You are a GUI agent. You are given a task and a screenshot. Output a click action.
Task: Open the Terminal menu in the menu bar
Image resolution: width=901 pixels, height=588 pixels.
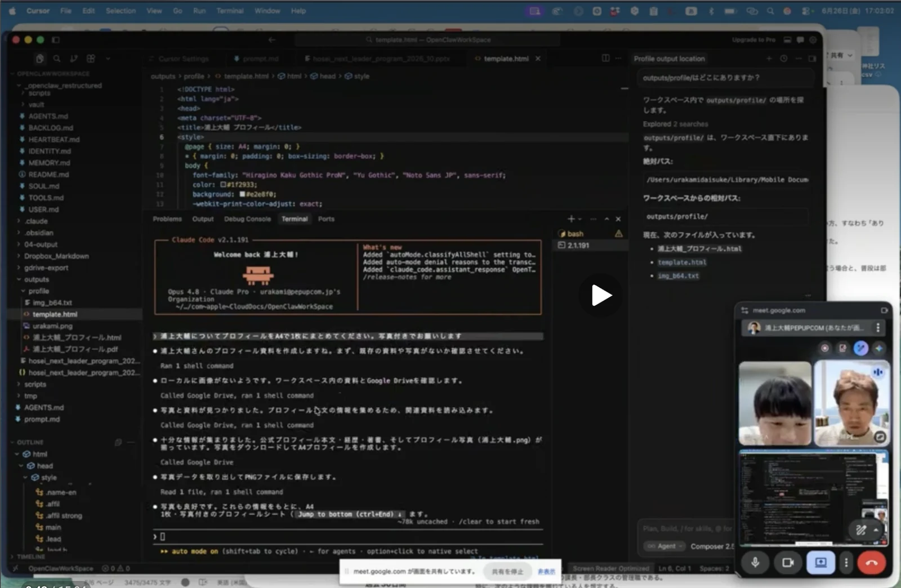pos(230,11)
